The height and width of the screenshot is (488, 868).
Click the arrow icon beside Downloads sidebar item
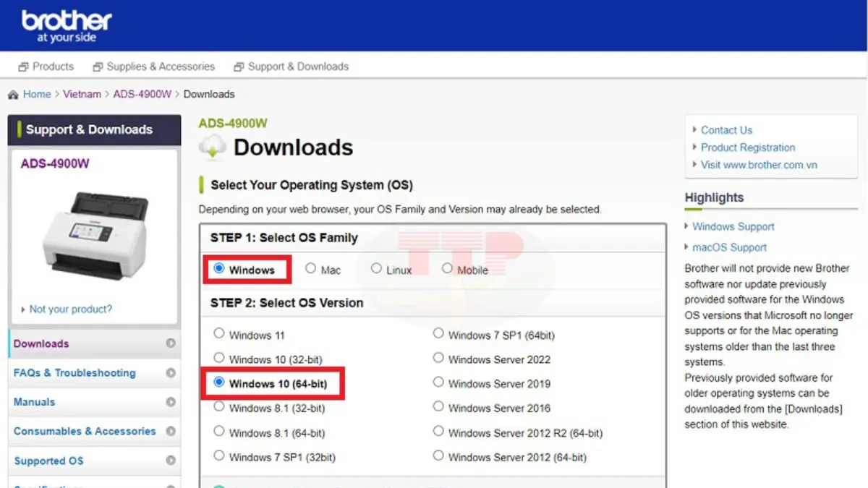tap(171, 344)
